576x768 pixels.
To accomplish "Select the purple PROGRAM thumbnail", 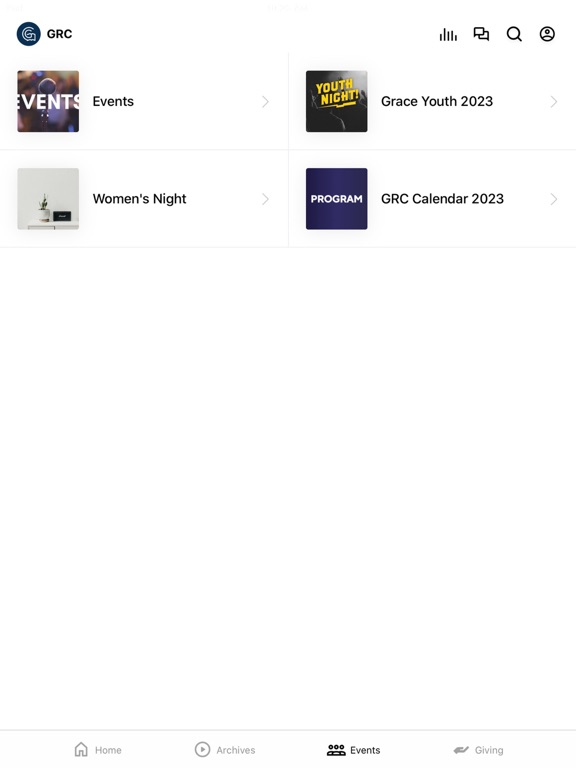I will [x=336, y=199].
